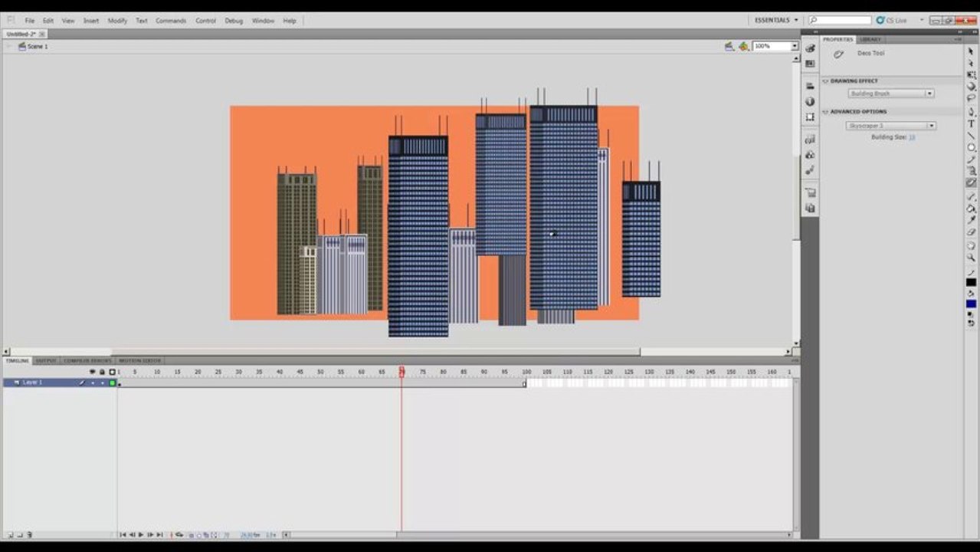Delete the selected layer trash icon
Image resolution: width=980 pixels, height=552 pixels.
(x=29, y=534)
